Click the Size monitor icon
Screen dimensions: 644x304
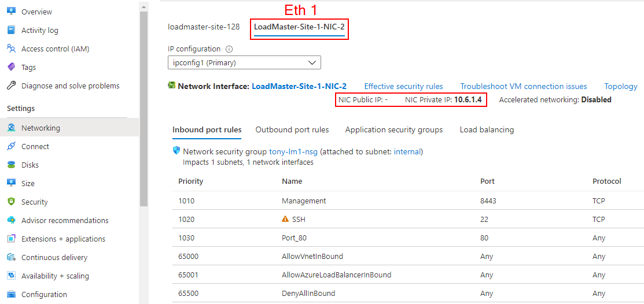[x=12, y=183]
